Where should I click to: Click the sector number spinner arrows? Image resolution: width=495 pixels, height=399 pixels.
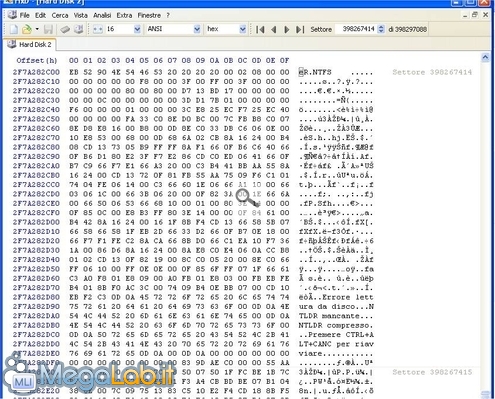[381, 29]
